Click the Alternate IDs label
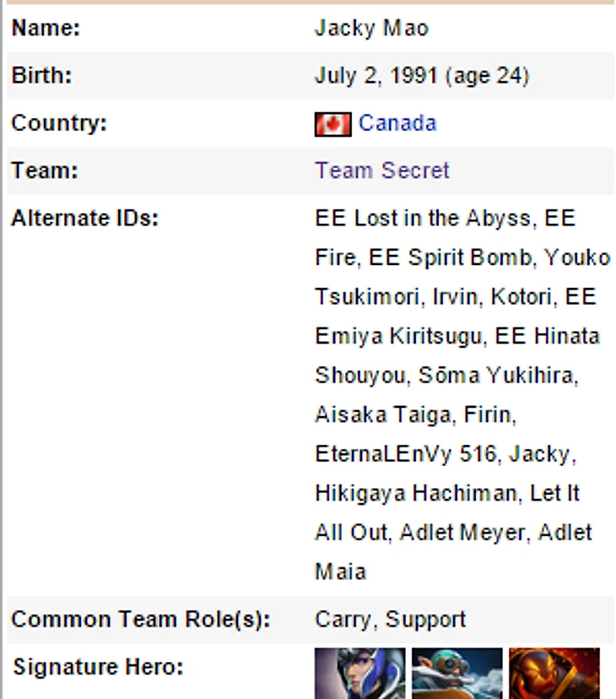616x699 pixels. point(85,218)
